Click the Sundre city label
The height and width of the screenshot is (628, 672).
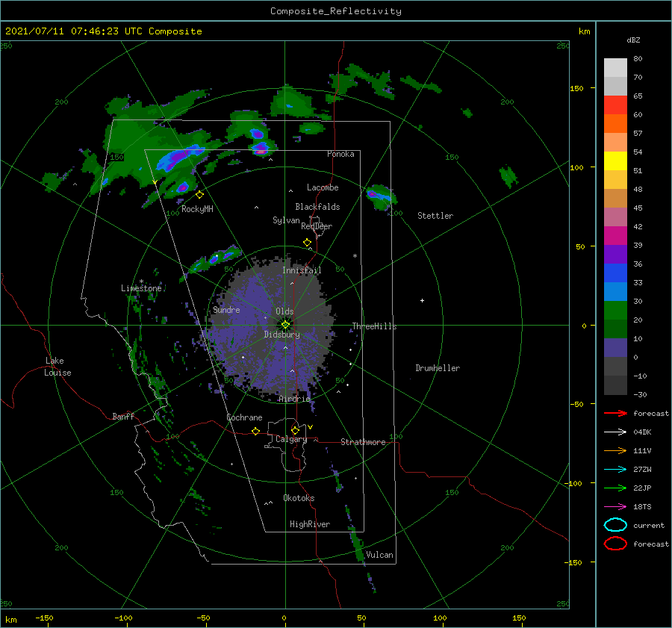(x=226, y=310)
